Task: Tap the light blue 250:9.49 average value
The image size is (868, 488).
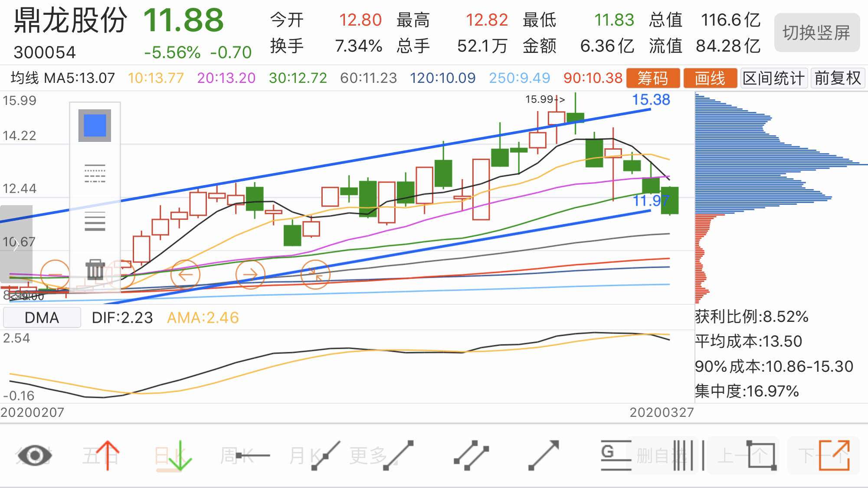Action: [x=520, y=78]
